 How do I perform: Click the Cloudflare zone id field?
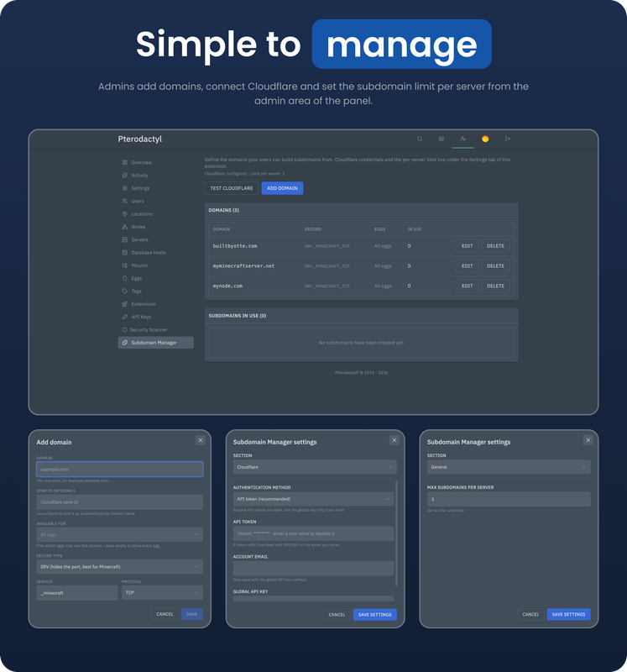tap(119, 501)
